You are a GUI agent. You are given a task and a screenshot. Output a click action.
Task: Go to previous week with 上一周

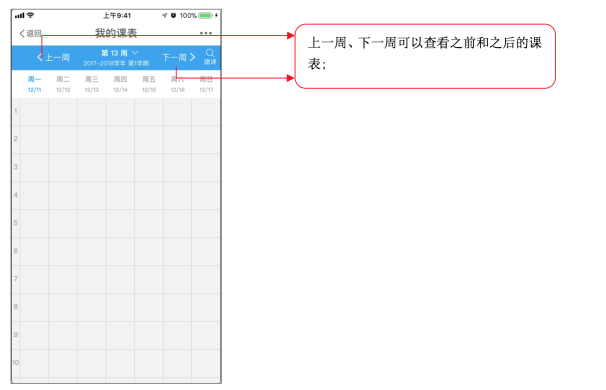pyautogui.click(x=53, y=58)
